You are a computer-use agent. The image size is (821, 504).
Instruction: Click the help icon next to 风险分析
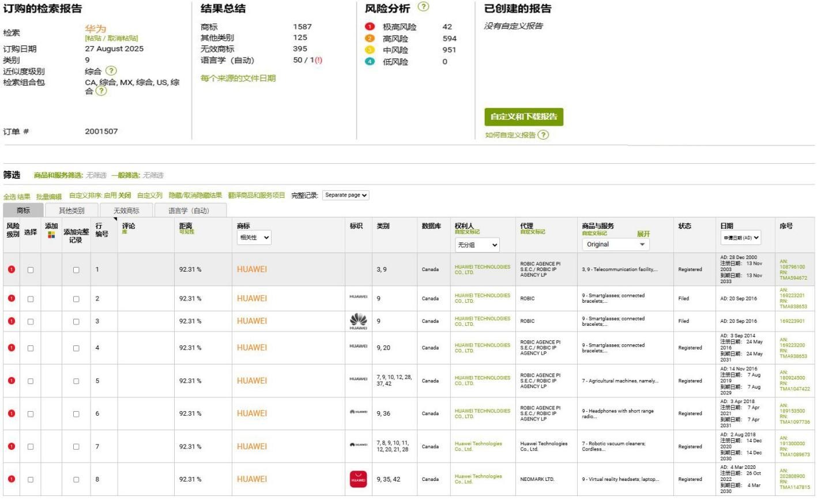[423, 7]
